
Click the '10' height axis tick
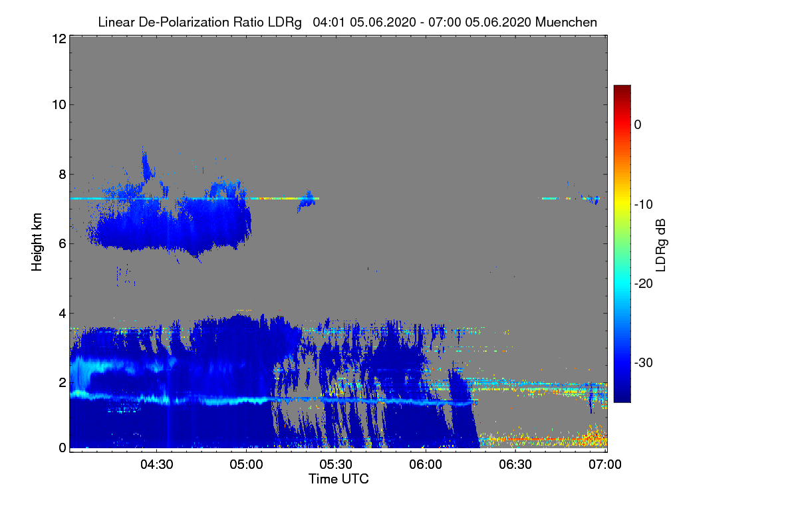click(59, 104)
